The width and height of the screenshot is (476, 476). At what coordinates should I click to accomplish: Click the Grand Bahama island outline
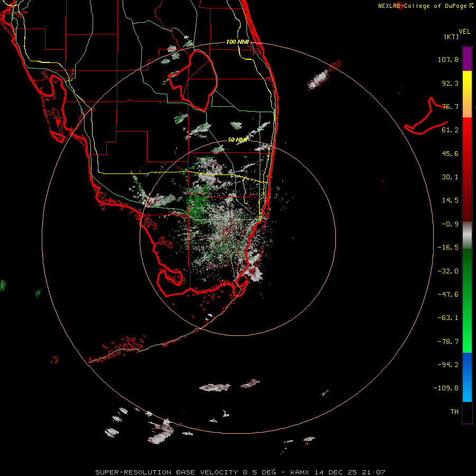click(x=426, y=116)
